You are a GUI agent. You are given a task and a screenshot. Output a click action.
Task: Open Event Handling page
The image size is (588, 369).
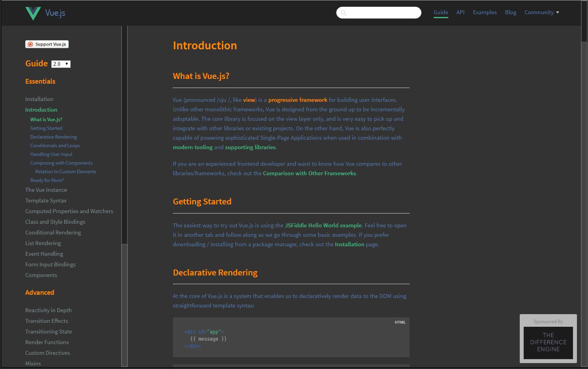[44, 254]
